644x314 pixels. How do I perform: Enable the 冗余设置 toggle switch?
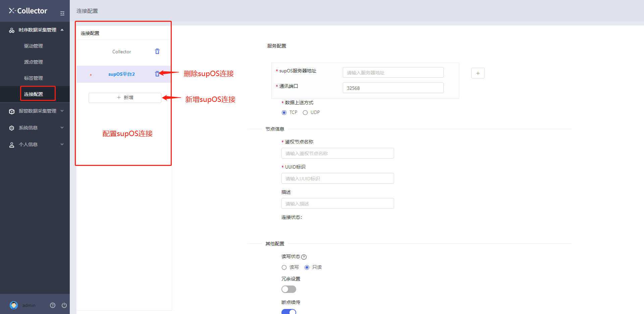[x=288, y=289]
